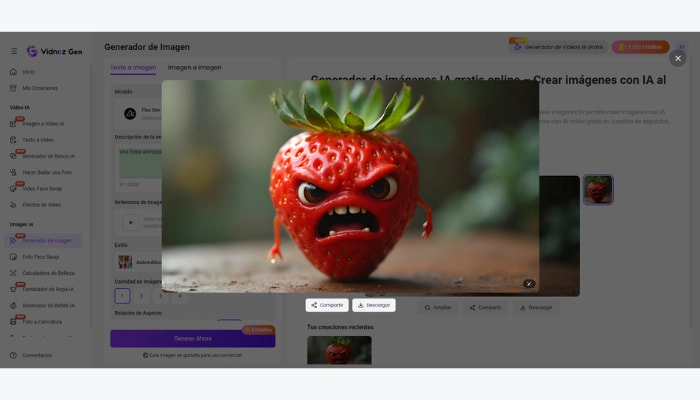Image resolution: width=700 pixels, height=400 pixels.
Task: Open the recent creation strawberry thumbnail
Action: pyautogui.click(x=339, y=350)
